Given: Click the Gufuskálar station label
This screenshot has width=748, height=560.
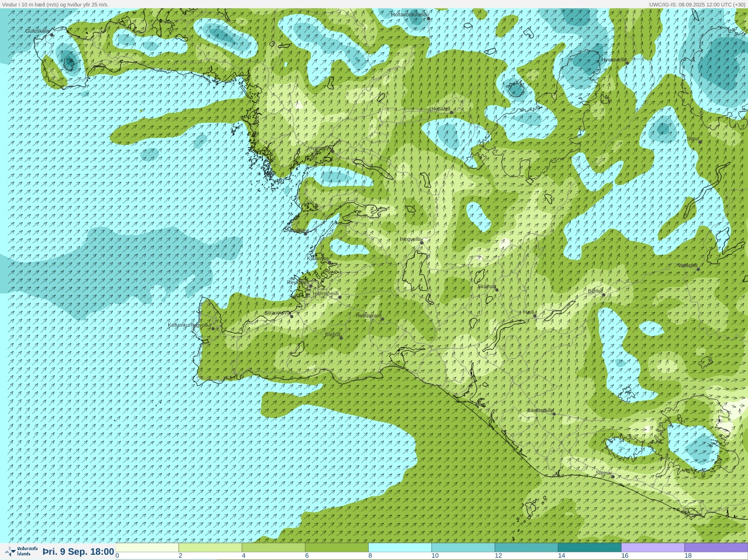Looking at the screenshot, I should tap(37, 31).
